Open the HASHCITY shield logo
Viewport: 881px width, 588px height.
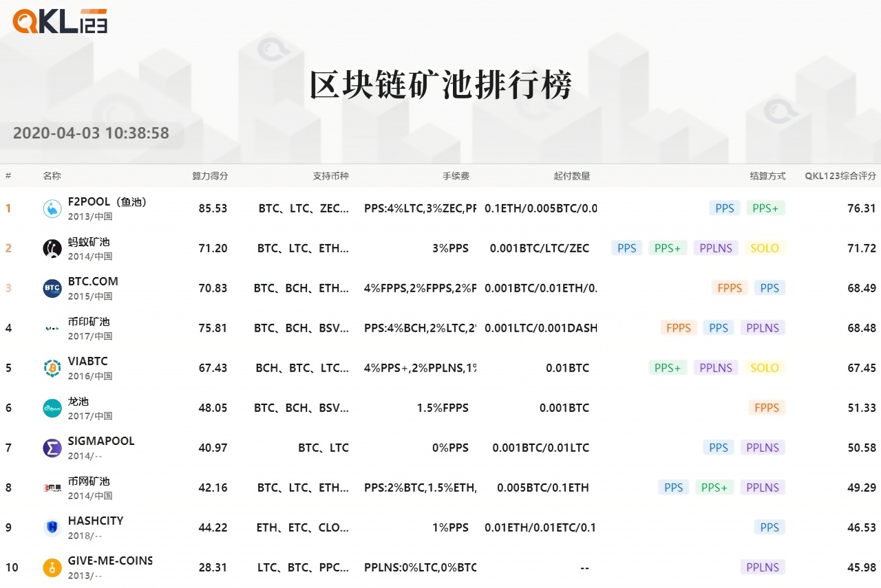pyautogui.click(x=52, y=527)
